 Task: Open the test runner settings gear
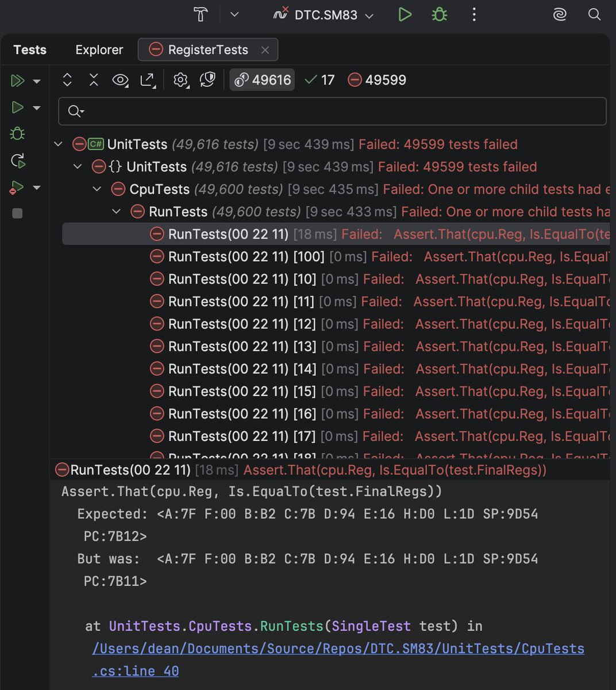[180, 80]
